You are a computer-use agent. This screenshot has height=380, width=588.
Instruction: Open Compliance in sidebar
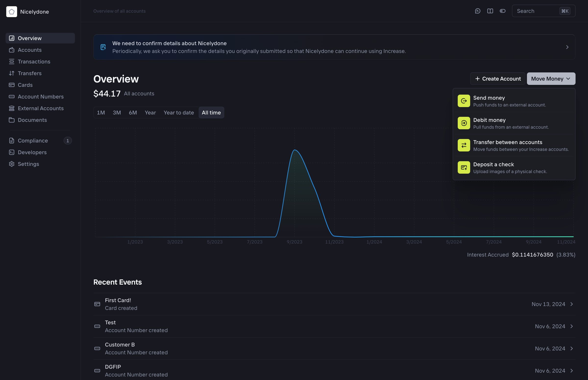click(40, 141)
